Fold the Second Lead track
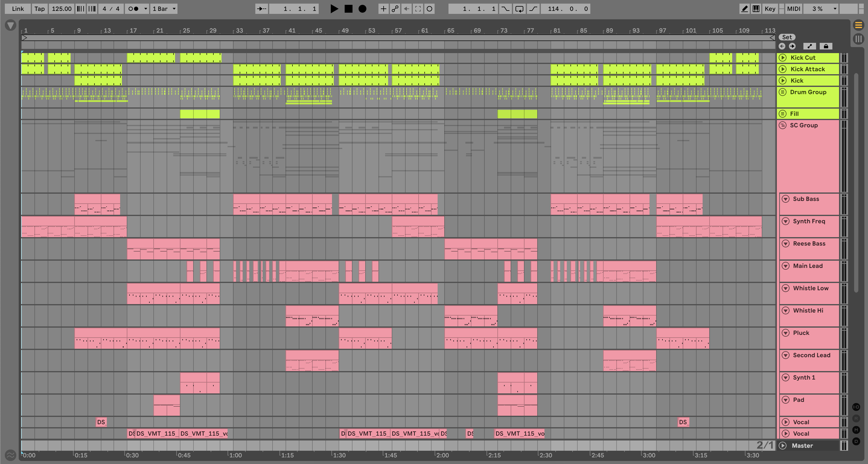The width and height of the screenshot is (868, 464). coord(785,355)
